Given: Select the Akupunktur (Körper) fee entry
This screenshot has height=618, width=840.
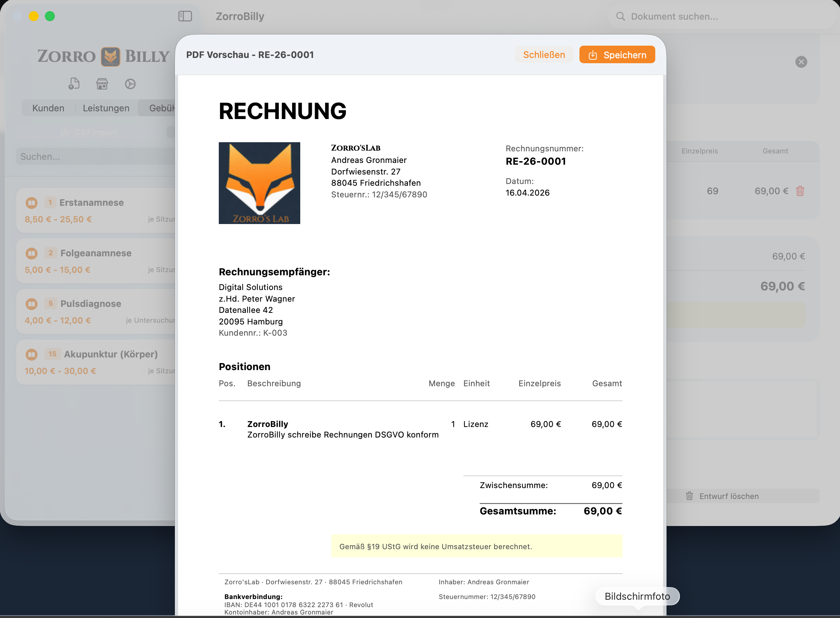Looking at the screenshot, I should click(96, 362).
